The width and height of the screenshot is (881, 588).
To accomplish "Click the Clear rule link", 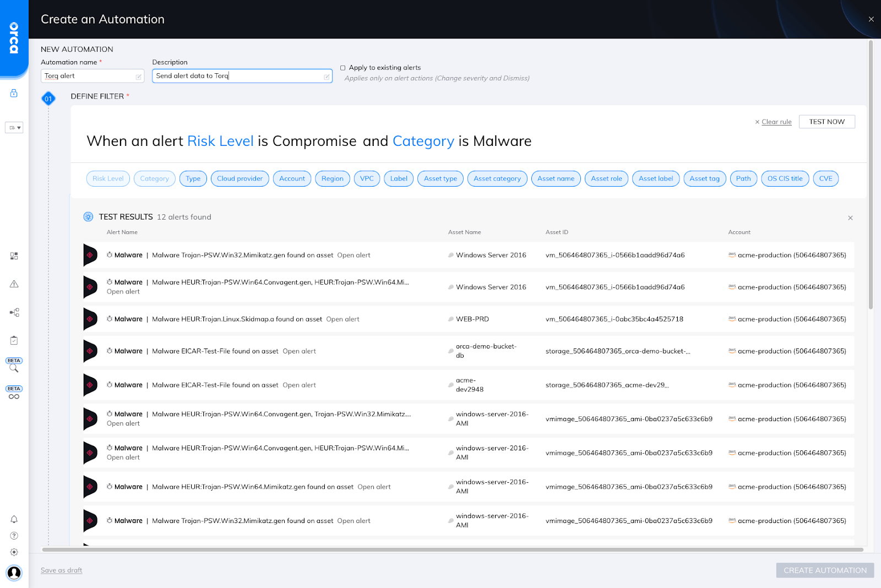I will coord(776,122).
